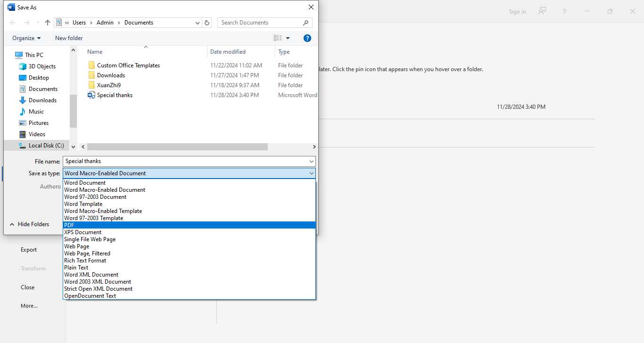Click Hide Folders toggle
The width and height of the screenshot is (644, 343).
[x=29, y=224]
